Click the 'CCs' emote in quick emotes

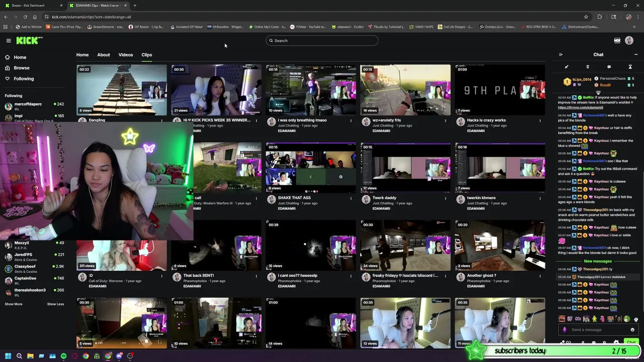(x=578, y=319)
